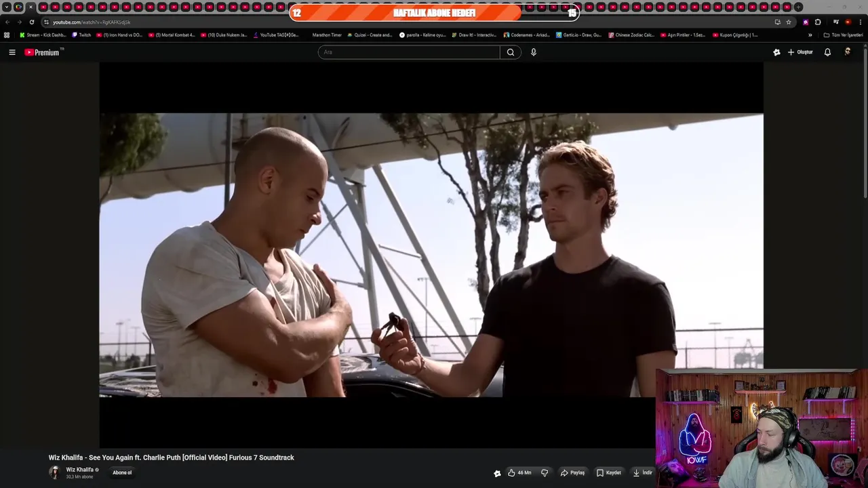Open the apps grid in bookmarks bar

pyautogui.click(x=7, y=35)
